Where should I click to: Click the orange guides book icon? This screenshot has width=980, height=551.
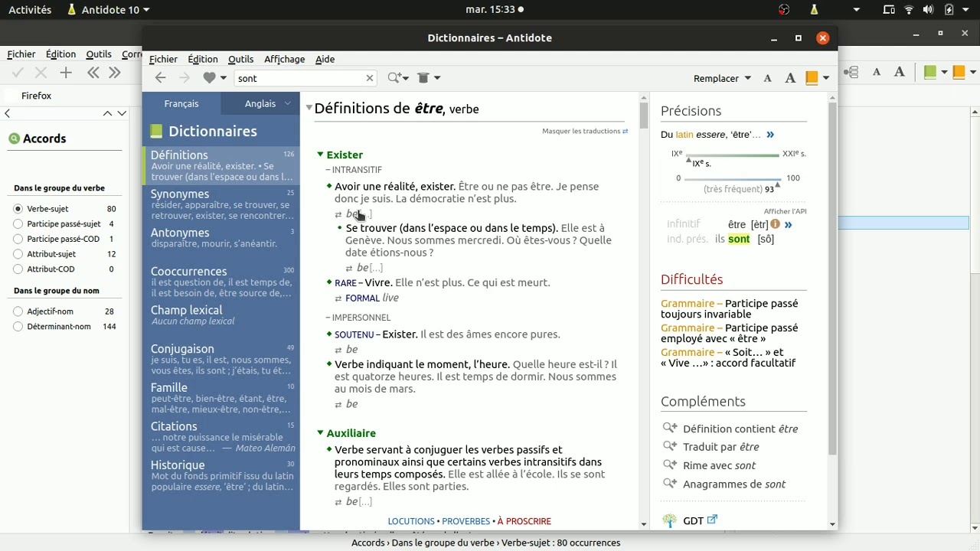click(812, 78)
